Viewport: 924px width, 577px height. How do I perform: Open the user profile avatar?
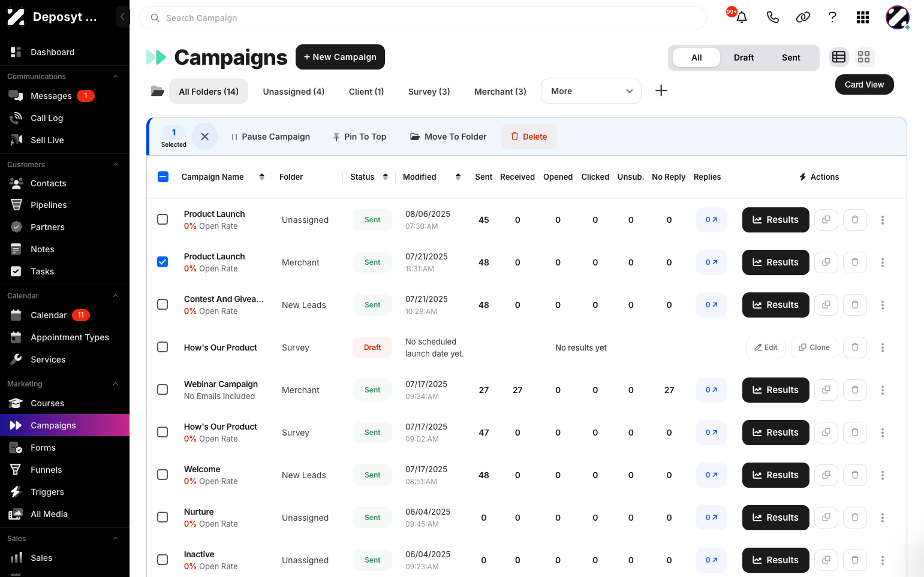point(897,17)
